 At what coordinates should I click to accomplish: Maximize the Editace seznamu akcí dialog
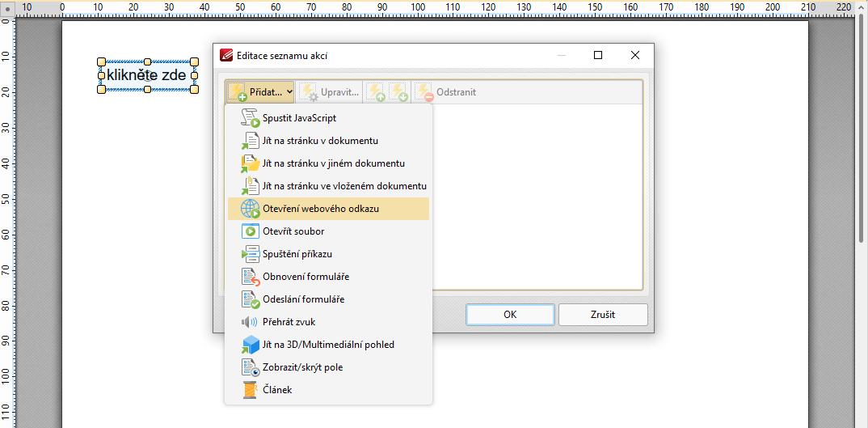click(x=598, y=55)
